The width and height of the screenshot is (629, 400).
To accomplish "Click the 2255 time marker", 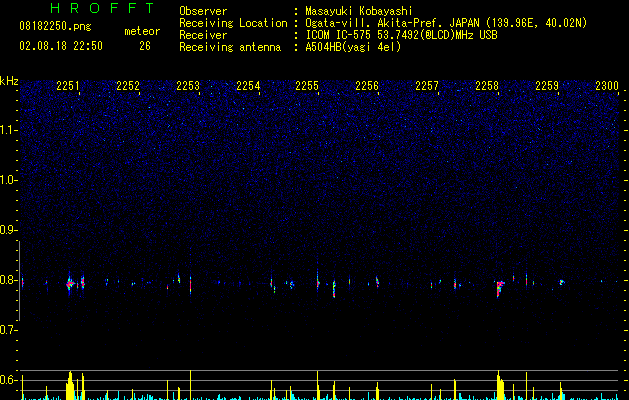I will [307, 86].
